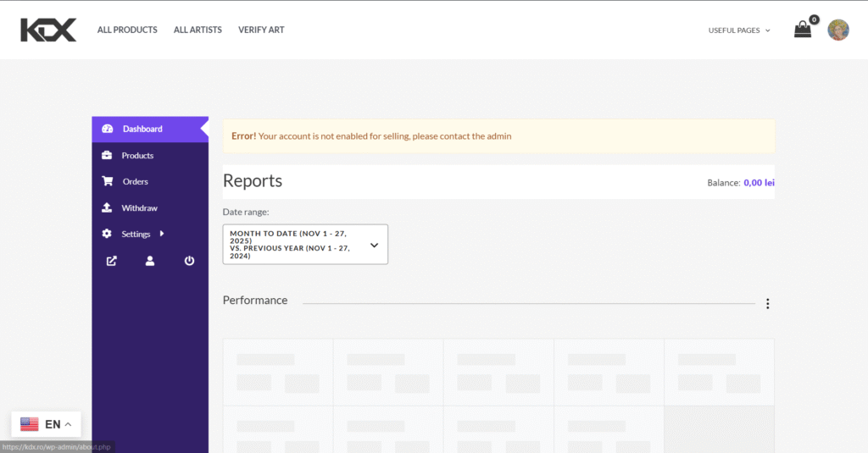This screenshot has height=453, width=868.
Task: Click the power logout icon
Action: coord(189,261)
